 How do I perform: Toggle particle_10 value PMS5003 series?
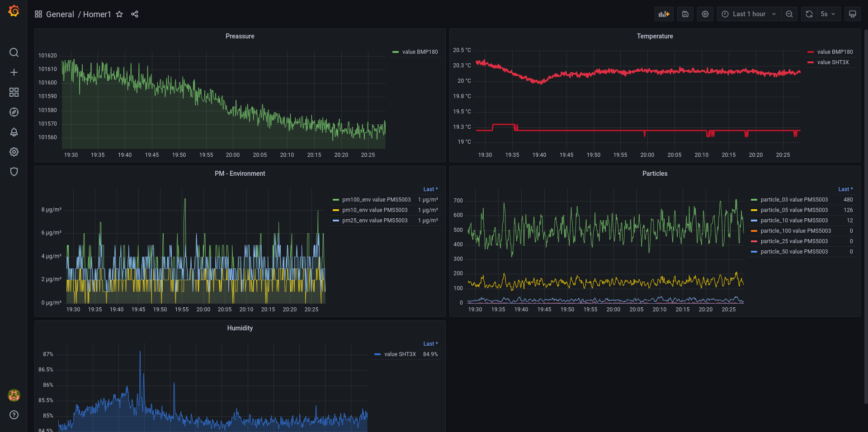point(794,221)
